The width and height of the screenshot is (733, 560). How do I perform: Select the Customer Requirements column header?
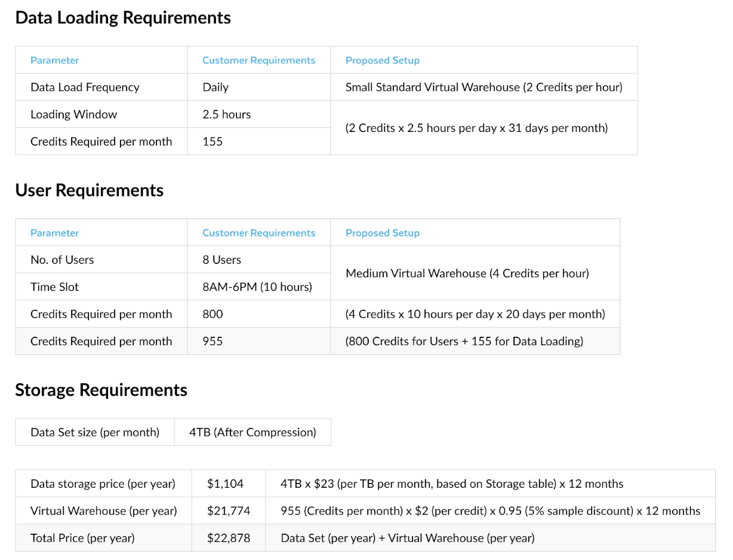258,60
